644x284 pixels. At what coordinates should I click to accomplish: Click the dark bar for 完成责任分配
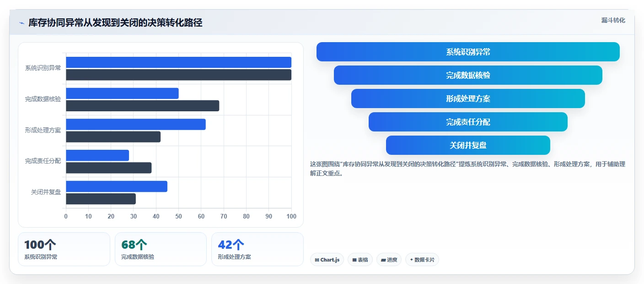(x=108, y=168)
